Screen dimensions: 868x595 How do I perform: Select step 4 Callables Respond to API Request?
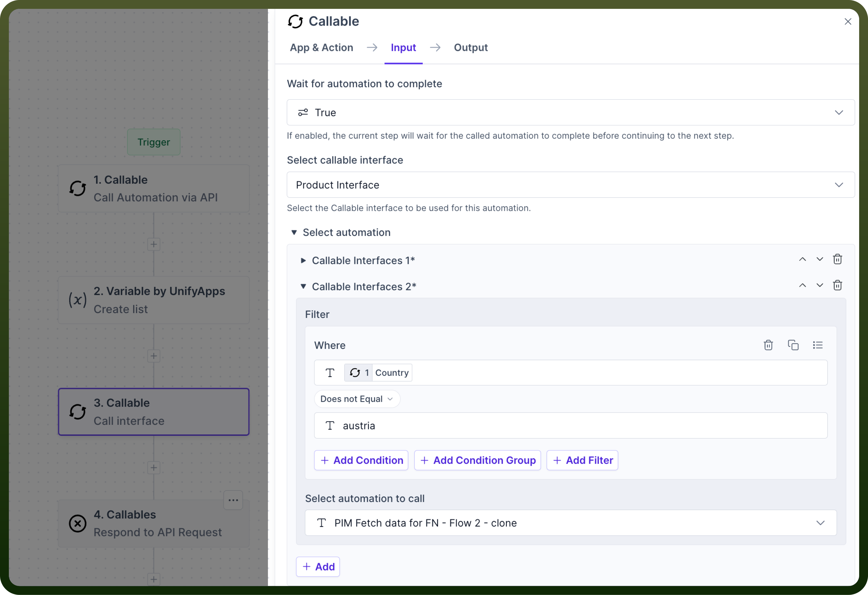(153, 523)
